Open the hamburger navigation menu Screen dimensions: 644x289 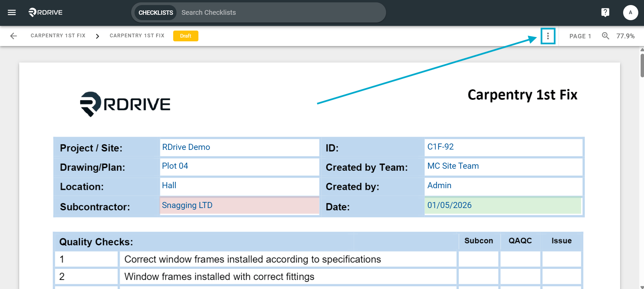(12, 12)
